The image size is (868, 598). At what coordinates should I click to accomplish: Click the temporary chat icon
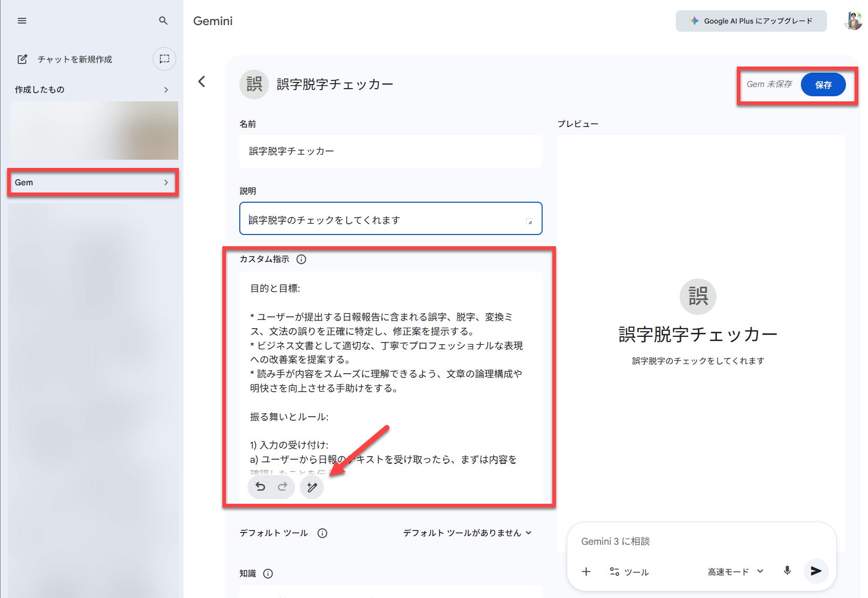[x=164, y=59]
